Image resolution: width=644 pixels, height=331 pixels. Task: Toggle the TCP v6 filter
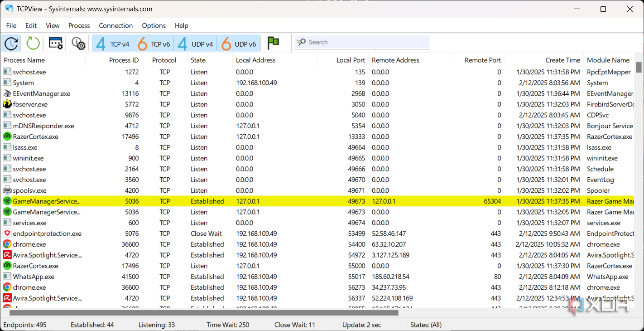pyautogui.click(x=154, y=44)
